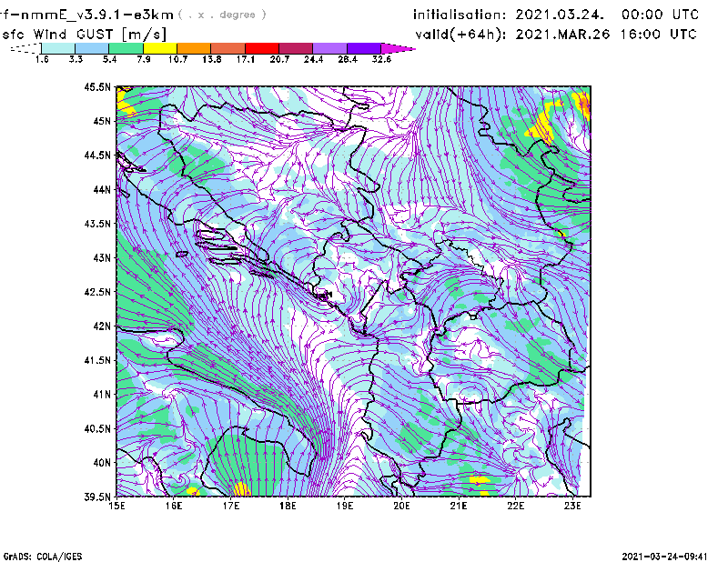Click the '43N' latitude label
728x562 pixels.
(102, 257)
